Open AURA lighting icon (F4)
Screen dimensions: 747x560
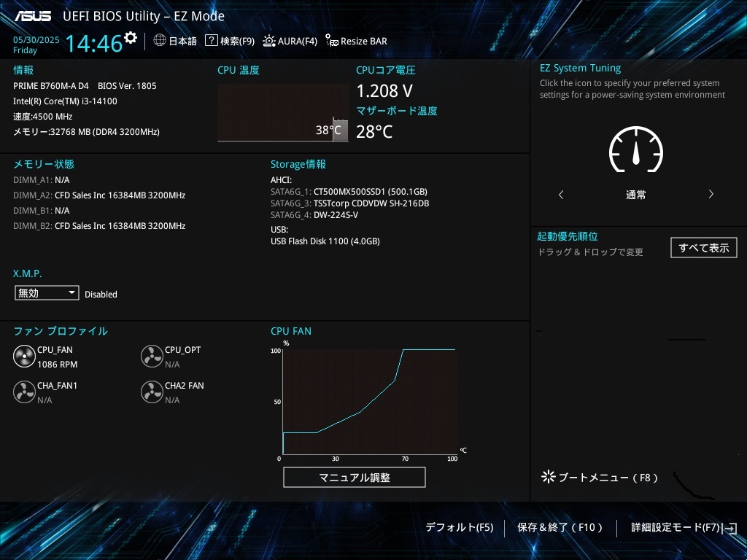[x=268, y=41]
